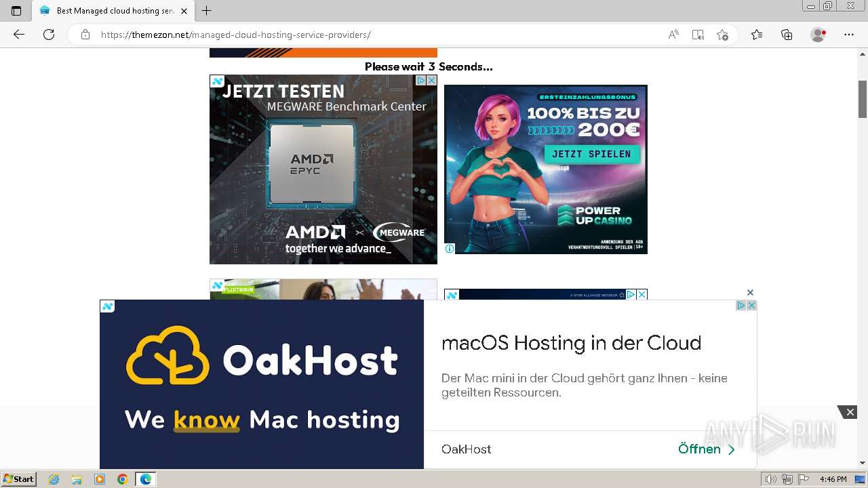Open Read aloud in address bar

(x=673, y=35)
